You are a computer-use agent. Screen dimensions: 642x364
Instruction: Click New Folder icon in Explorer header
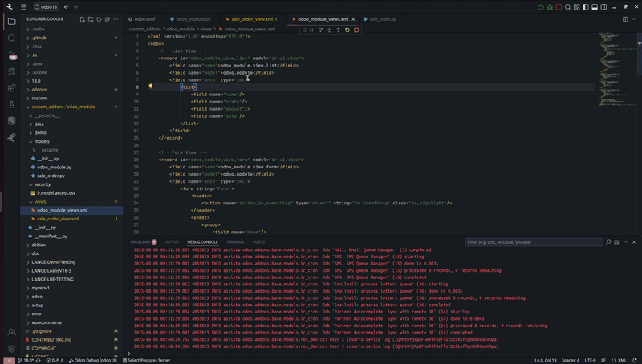(x=91, y=19)
